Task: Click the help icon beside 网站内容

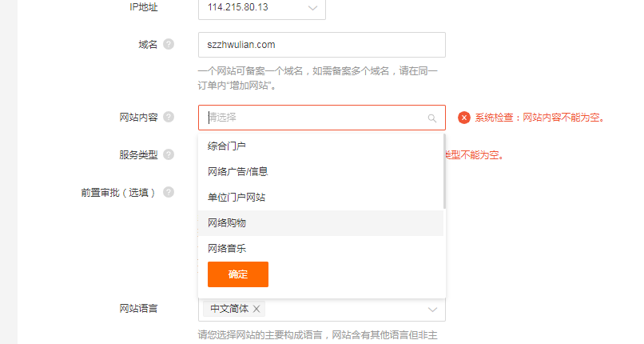Action: [x=169, y=117]
